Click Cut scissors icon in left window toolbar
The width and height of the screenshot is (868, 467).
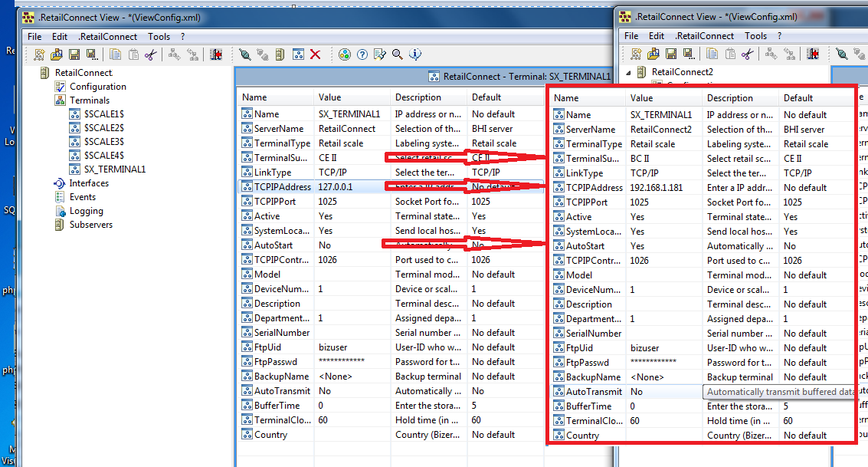[151, 54]
